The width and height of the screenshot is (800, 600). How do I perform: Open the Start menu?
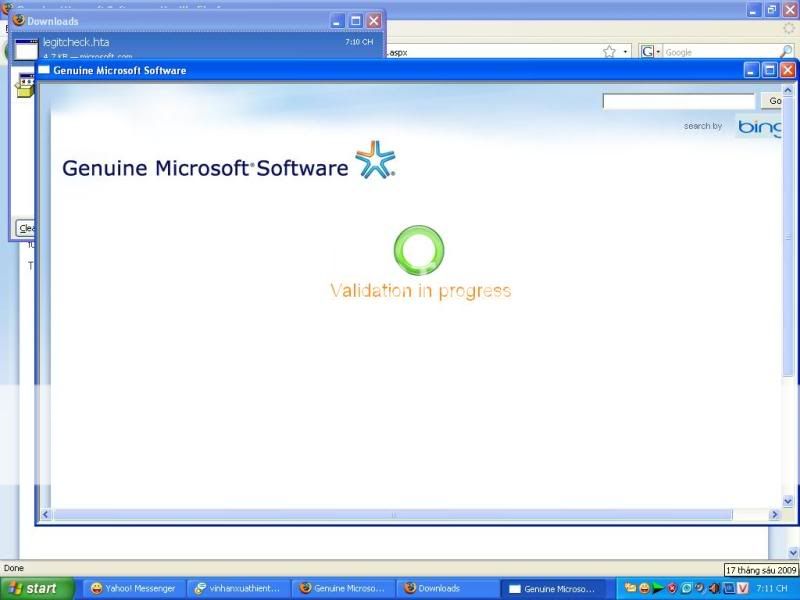36,588
